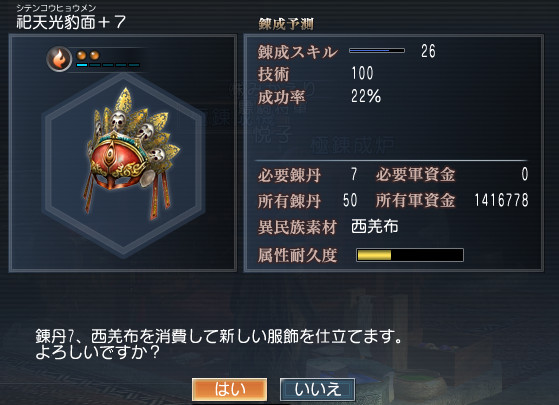This screenshot has height=405, width=559.
Task: Click the 所有軍資金 amount 1416778
Action: [501, 200]
